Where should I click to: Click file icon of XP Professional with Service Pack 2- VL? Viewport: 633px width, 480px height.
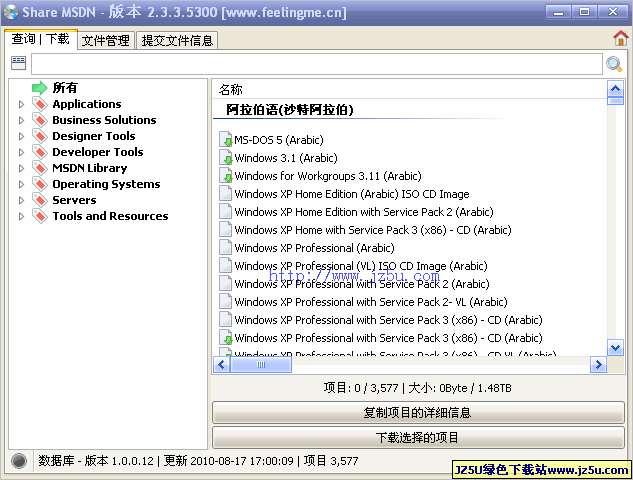225,302
